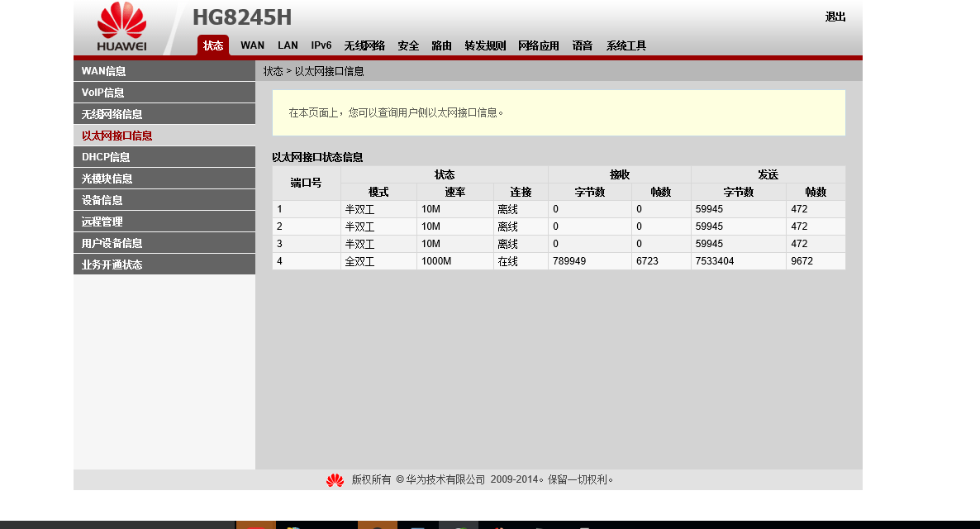Open the 语音 tab
Viewport: 980px width, 529px height.
pos(582,45)
